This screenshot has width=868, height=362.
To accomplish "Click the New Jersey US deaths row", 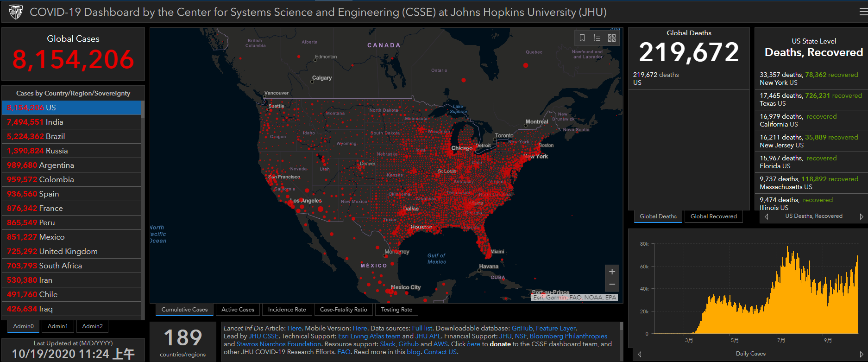I will tap(811, 141).
